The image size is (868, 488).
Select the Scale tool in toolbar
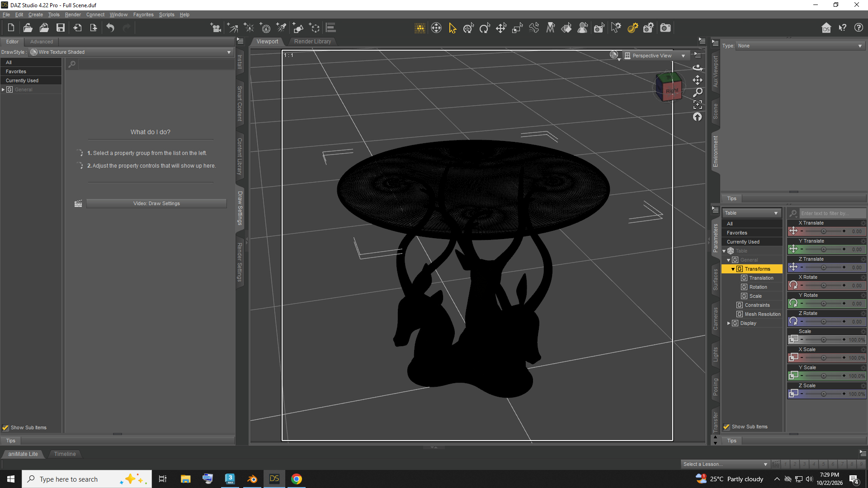point(517,28)
